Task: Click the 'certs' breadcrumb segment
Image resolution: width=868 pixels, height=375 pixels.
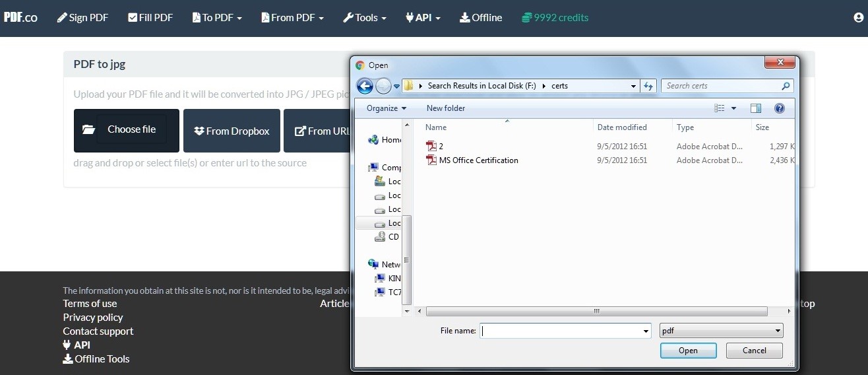Action: [x=560, y=86]
